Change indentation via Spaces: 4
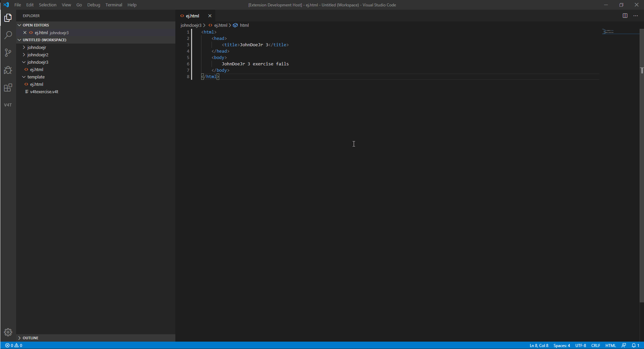 coord(562,345)
